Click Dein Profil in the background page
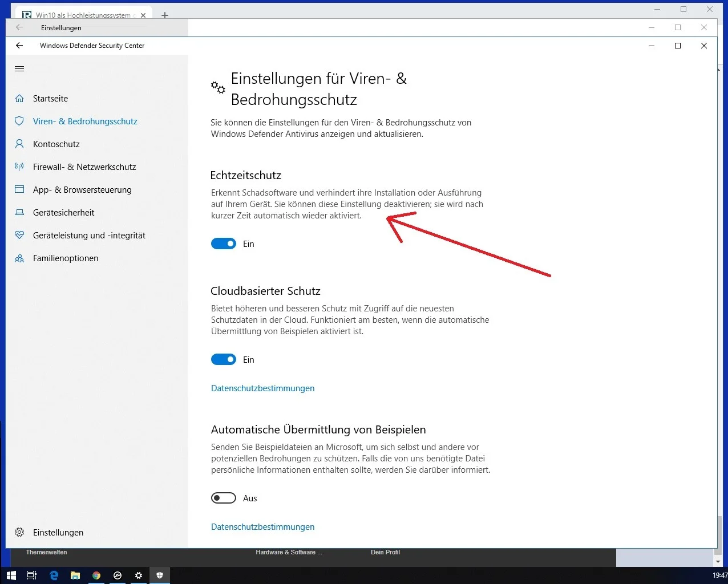This screenshot has width=728, height=584. (385, 552)
